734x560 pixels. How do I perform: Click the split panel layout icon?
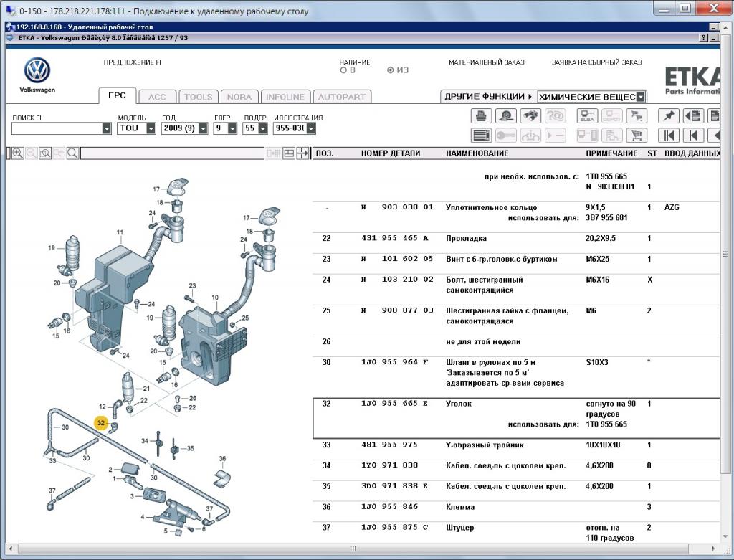tap(289, 153)
